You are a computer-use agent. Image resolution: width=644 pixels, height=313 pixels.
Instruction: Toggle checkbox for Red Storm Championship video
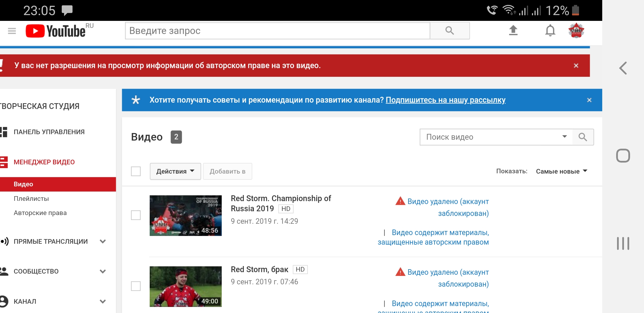pyautogui.click(x=136, y=215)
